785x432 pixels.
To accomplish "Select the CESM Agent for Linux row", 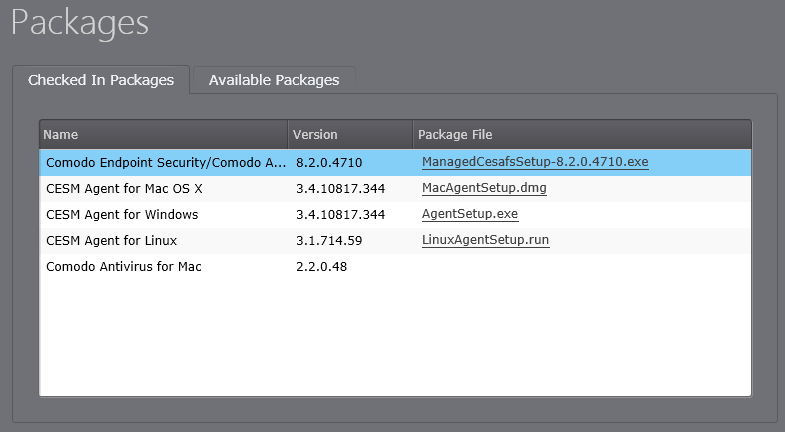I will coord(395,241).
